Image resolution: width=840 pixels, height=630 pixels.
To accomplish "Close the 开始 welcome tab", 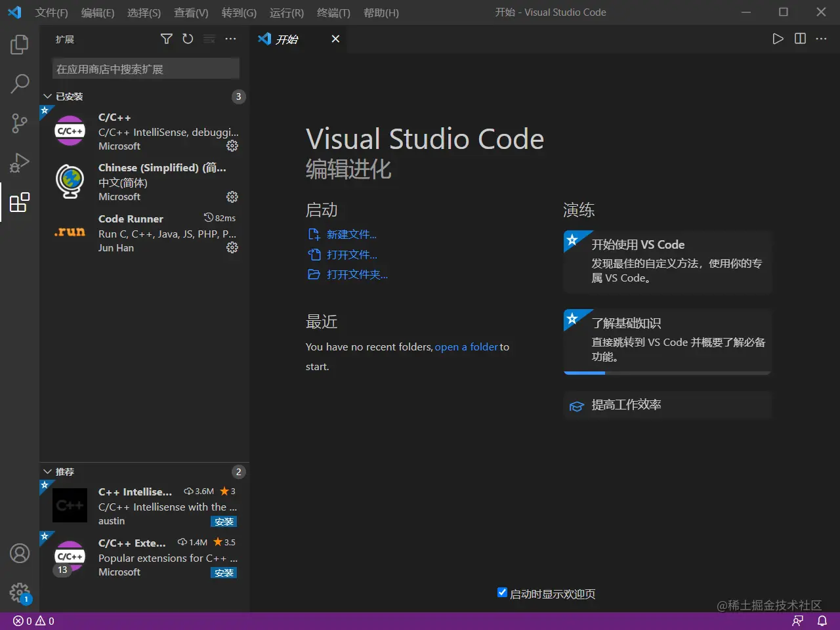I will click(335, 39).
